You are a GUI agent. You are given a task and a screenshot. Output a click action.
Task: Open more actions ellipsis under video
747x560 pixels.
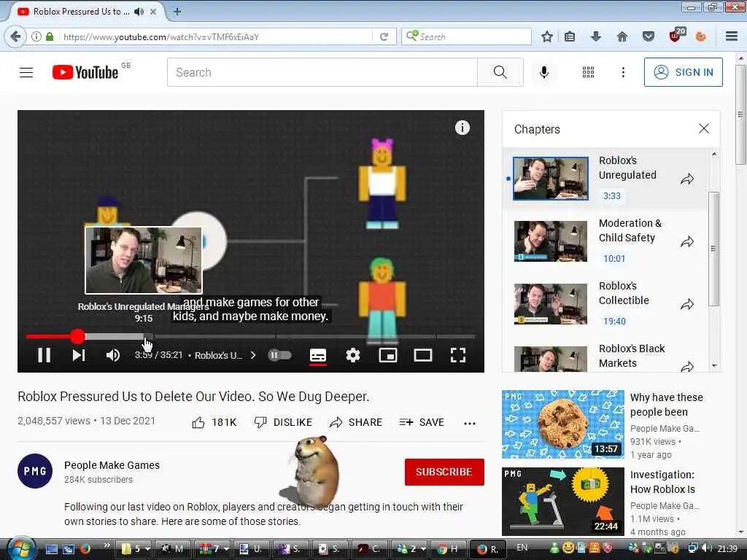click(x=470, y=423)
